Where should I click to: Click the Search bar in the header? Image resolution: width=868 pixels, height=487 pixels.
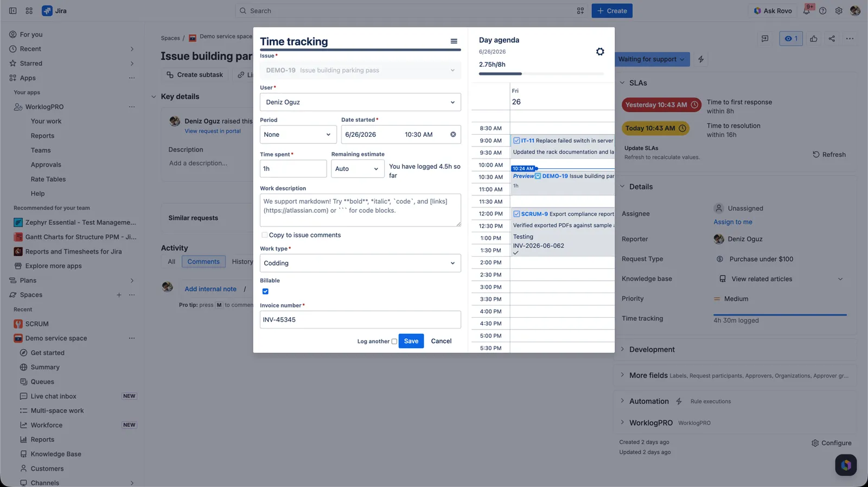point(411,11)
